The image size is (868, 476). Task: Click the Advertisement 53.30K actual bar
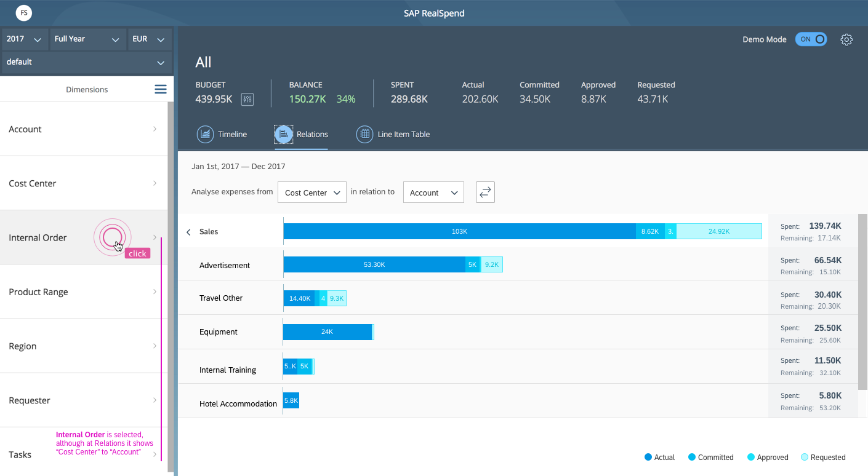(x=374, y=264)
